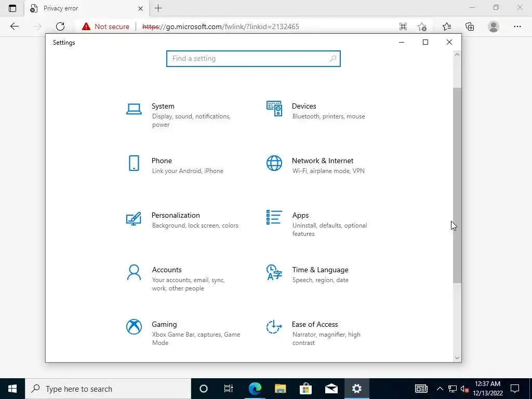This screenshot has width=532, height=399.
Task: Open the Edge Collections icon
Action: click(470, 26)
